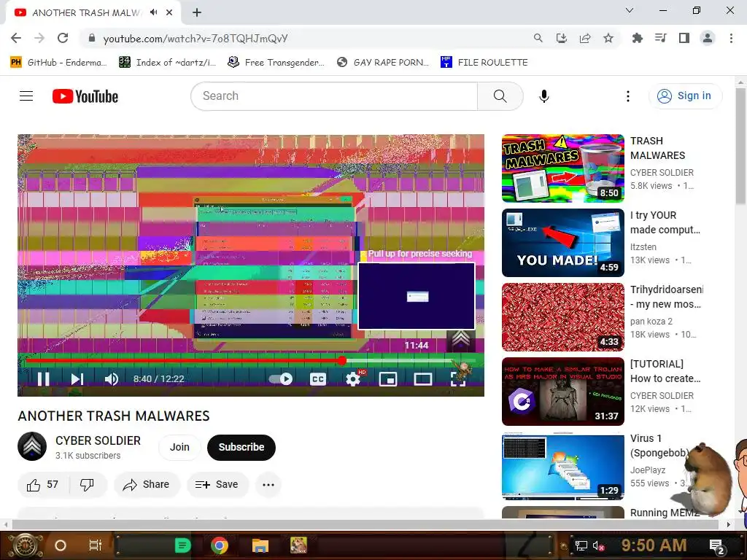Bookmark this tab with star
This screenshot has width=747, height=560.
pos(608,38)
